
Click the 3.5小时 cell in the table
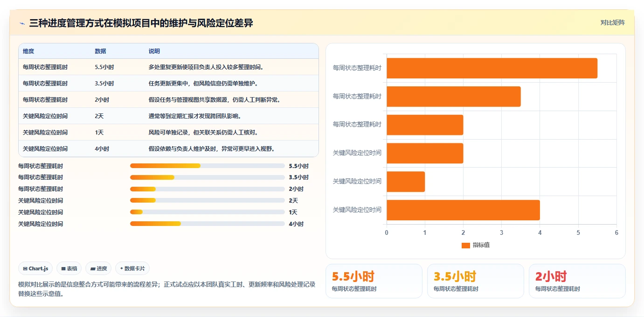tap(104, 84)
